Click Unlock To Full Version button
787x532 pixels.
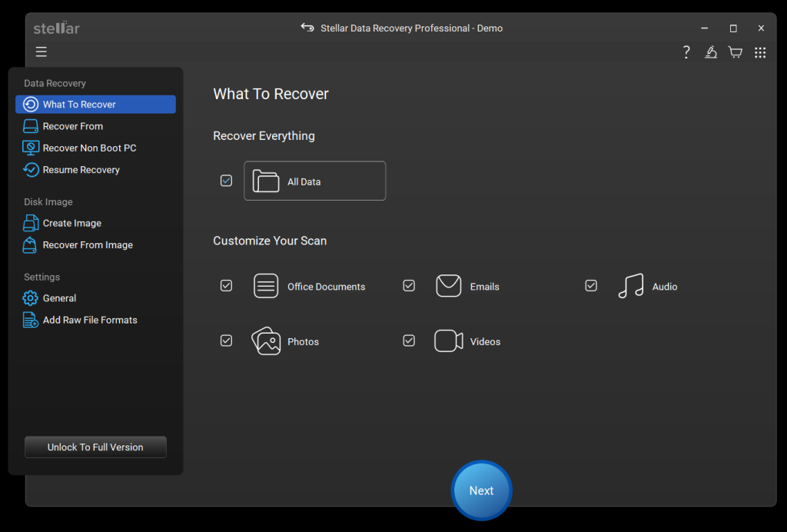point(95,447)
